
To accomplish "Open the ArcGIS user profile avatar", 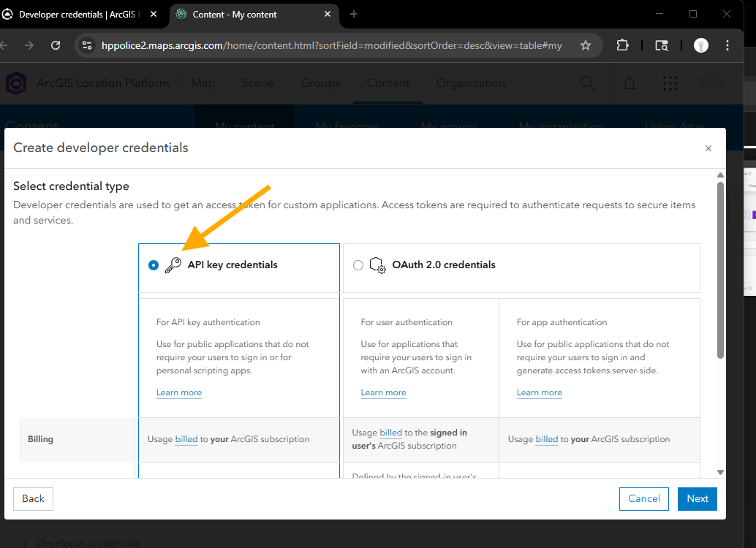I will pos(711,83).
